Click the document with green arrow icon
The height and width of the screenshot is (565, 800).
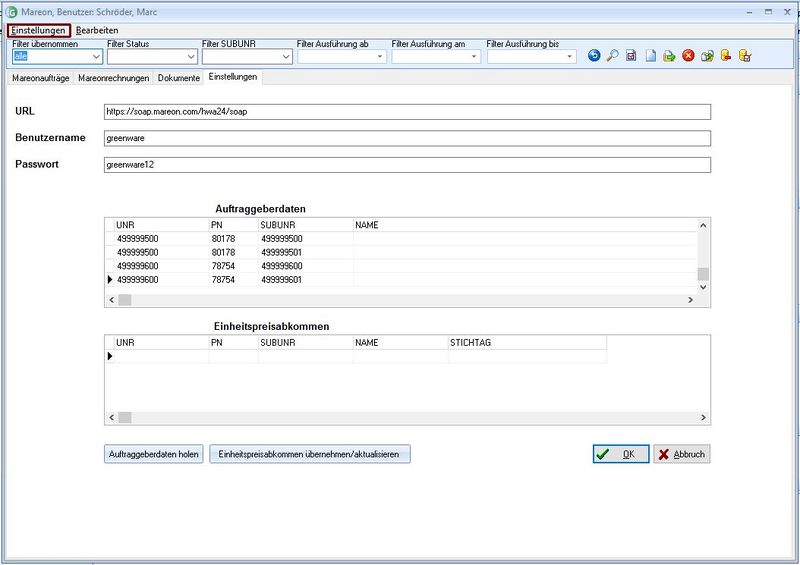[x=669, y=56]
